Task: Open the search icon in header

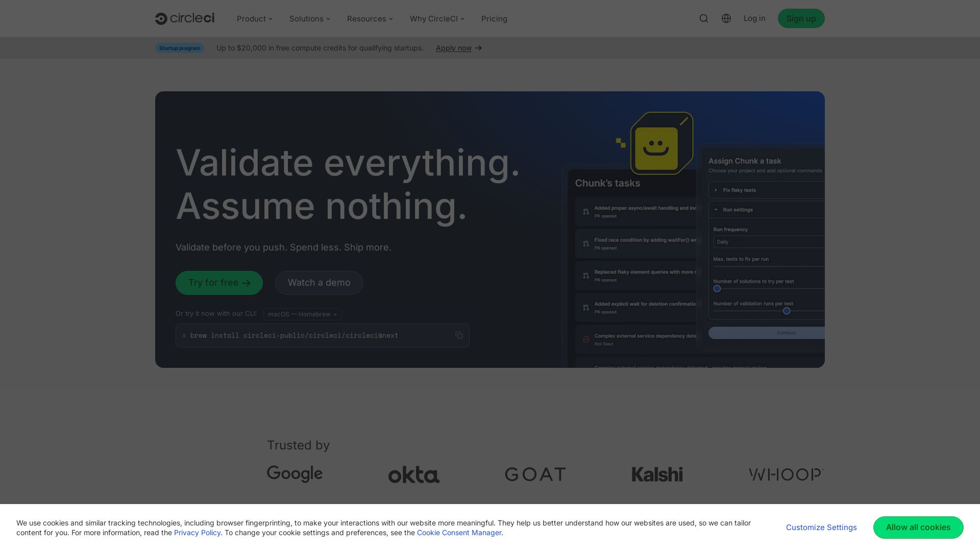Action: [704, 18]
